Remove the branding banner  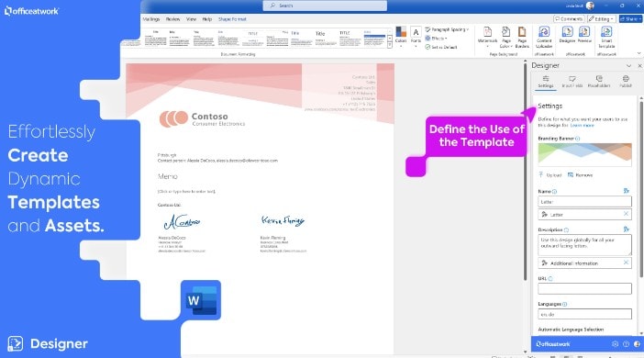click(580, 175)
